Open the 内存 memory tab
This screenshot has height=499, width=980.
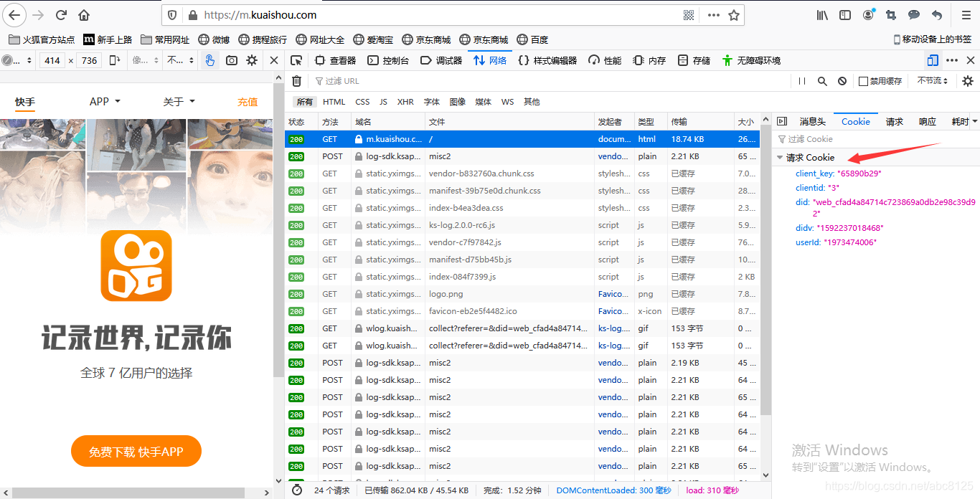pyautogui.click(x=649, y=61)
